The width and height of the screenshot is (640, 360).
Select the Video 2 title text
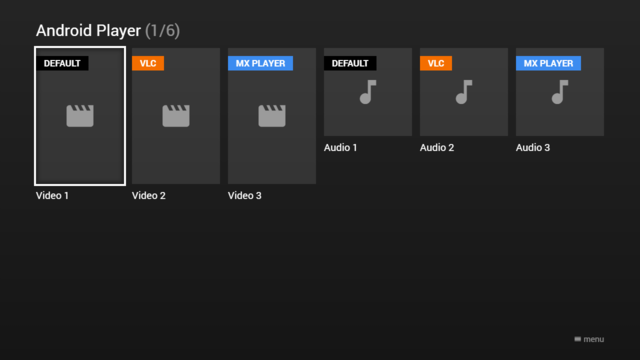point(149,196)
